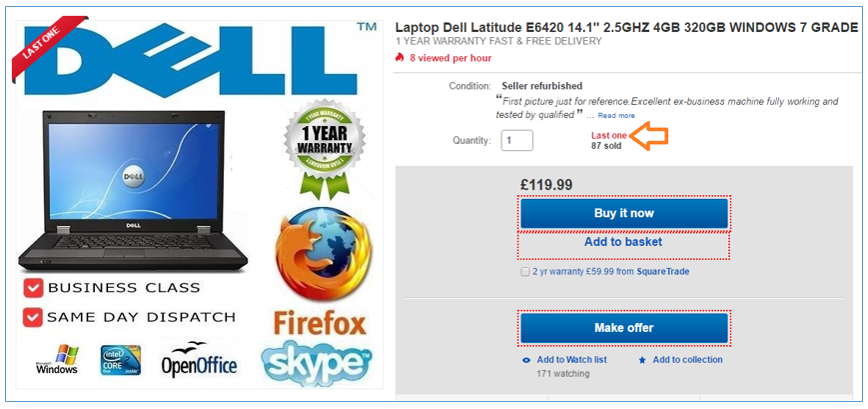
Task: Click the Intel Core badge icon
Action: (120, 360)
